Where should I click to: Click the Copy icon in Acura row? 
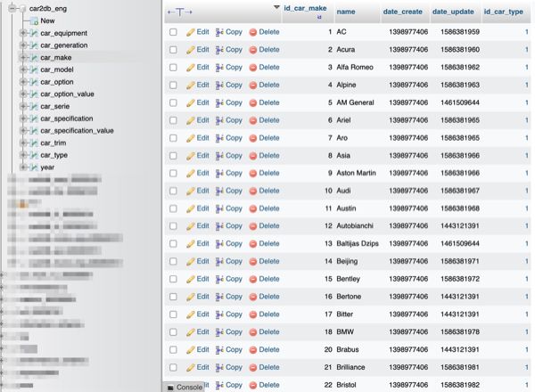click(x=219, y=50)
